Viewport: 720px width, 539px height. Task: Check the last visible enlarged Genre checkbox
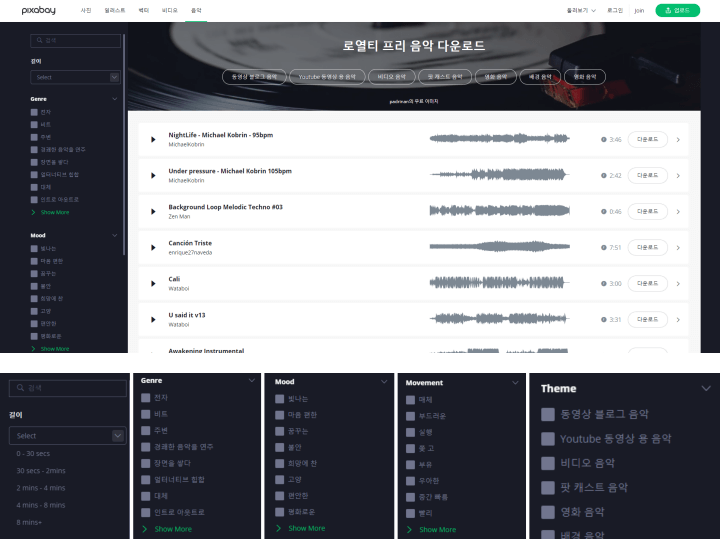click(x=146, y=512)
